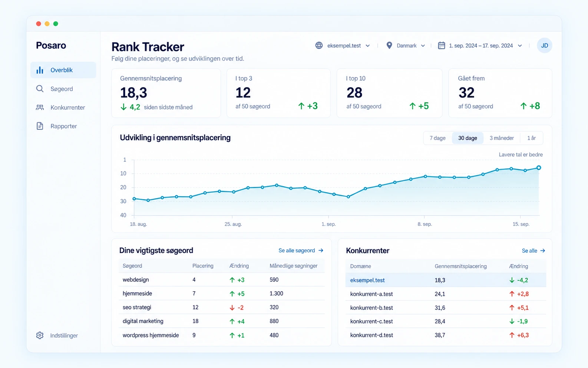Expand the date range dropdown chevron
588x368 pixels.
tap(520, 46)
